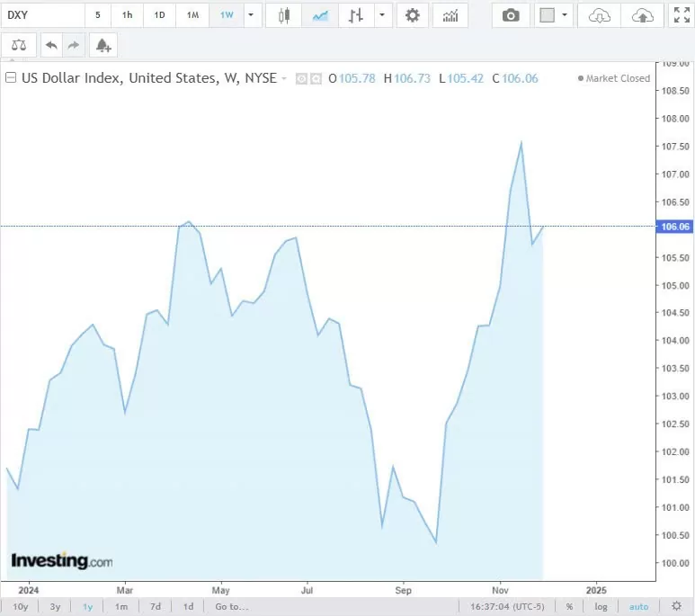Add an alert with bell icon

tap(102, 45)
